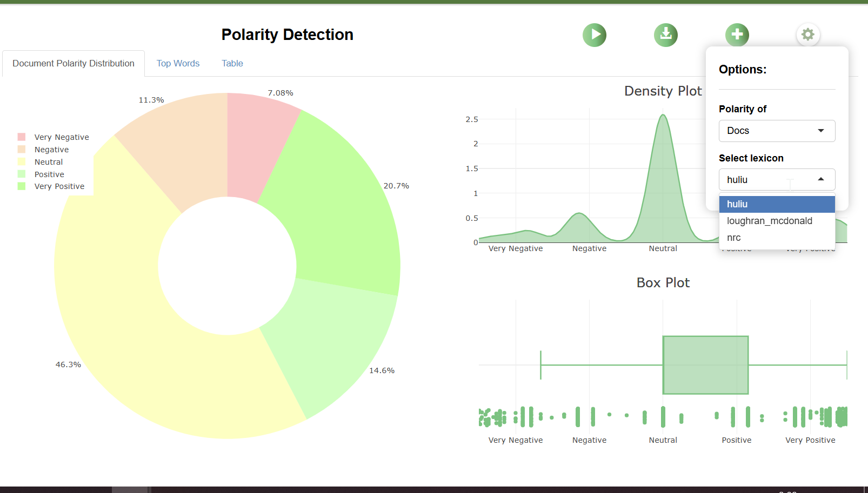Select Document Polarity Distribution tab
The width and height of the screenshot is (868, 493).
tap(74, 63)
